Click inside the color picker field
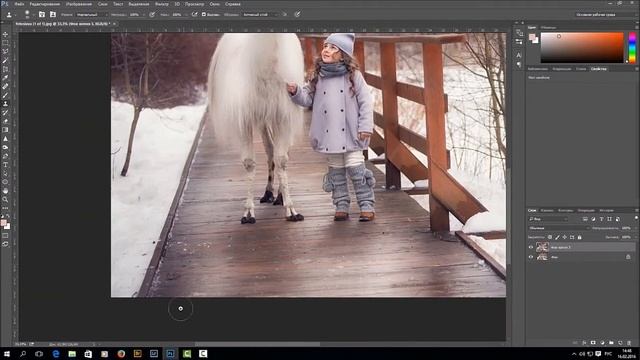 pos(582,48)
